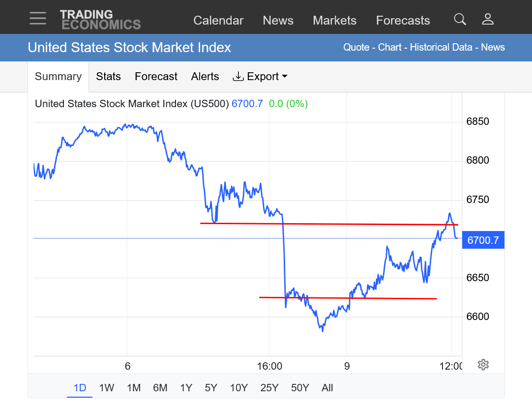Screen dimensions: 532x407
Task: Click the user account icon
Action: tap(488, 19)
